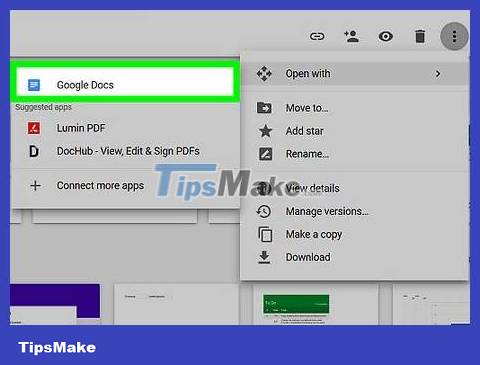
Task: Open the file with Google Docs
Action: (125, 82)
